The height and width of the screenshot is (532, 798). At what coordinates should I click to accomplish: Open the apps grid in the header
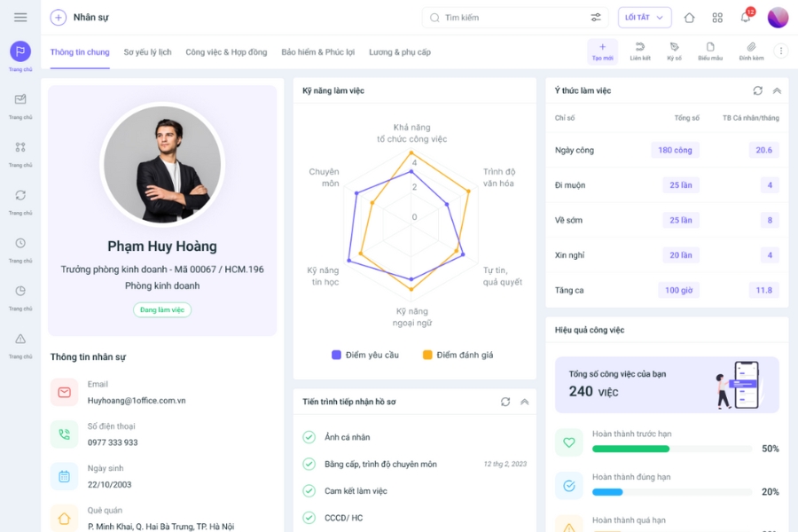[716, 17]
